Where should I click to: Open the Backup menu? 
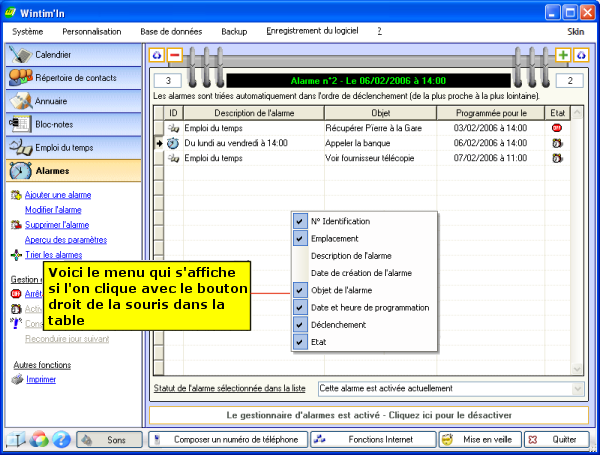coord(234,31)
